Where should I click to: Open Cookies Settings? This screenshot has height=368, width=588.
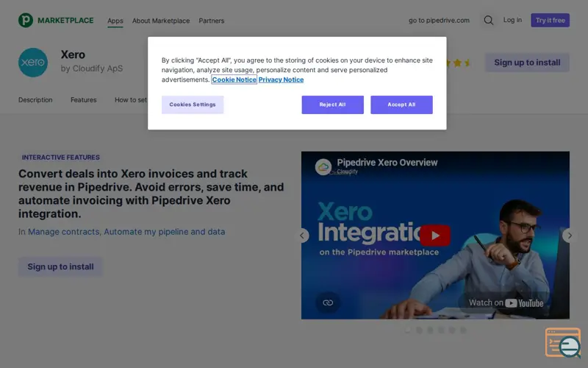[193, 105]
